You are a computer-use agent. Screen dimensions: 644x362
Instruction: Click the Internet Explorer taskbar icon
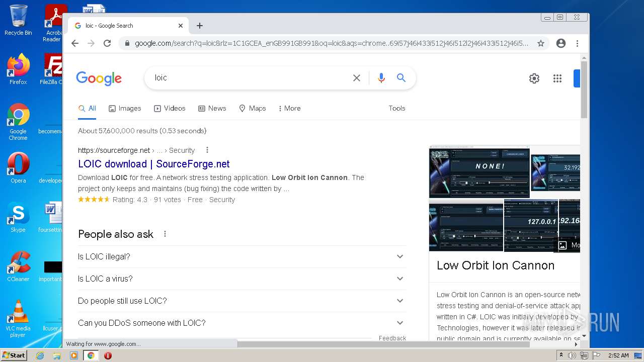[40, 355]
